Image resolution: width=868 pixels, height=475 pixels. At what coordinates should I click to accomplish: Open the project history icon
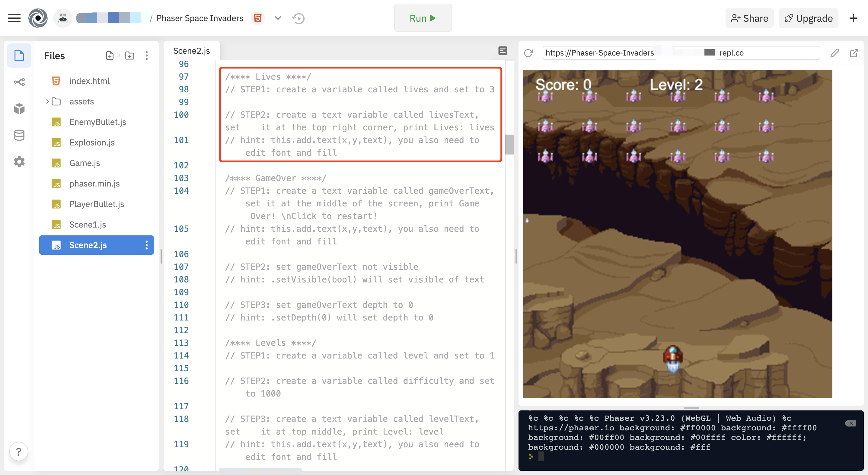pyautogui.click(x=298, y=18)
